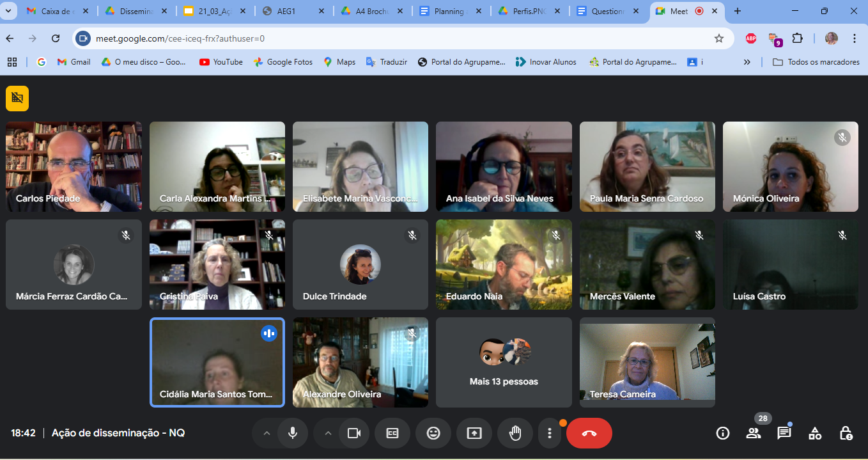The image size is (868, 460).
Task: Toggle the camera on or off
Action: point(354,433)
